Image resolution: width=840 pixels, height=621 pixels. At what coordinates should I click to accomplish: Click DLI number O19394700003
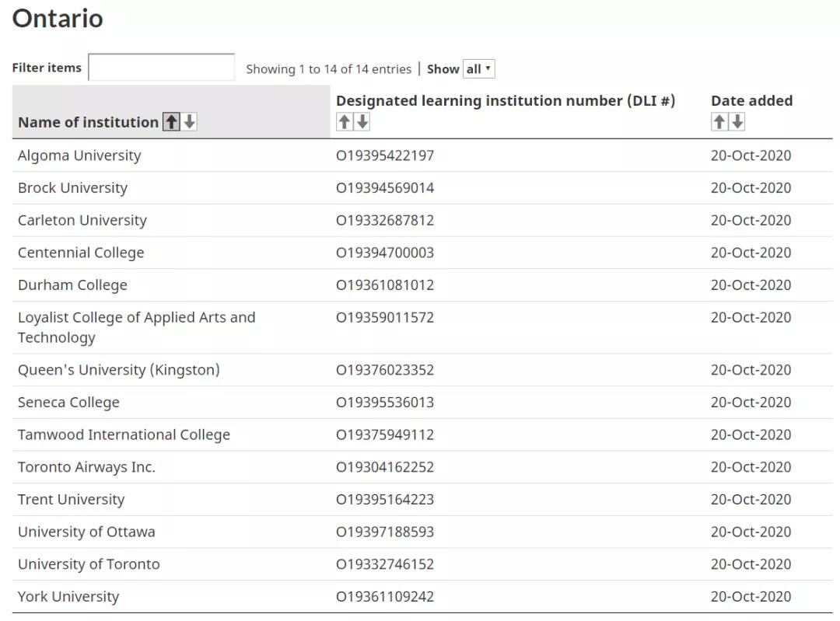point(385,253)
